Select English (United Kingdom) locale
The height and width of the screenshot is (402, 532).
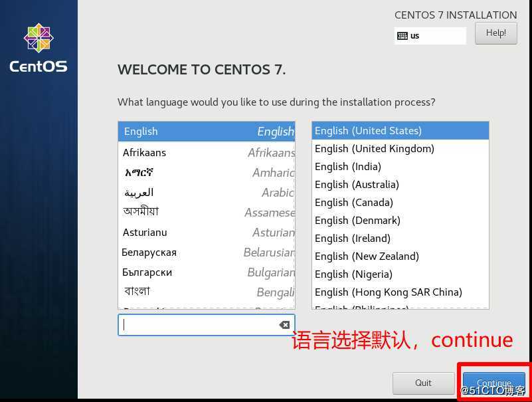tap(400, 149)
